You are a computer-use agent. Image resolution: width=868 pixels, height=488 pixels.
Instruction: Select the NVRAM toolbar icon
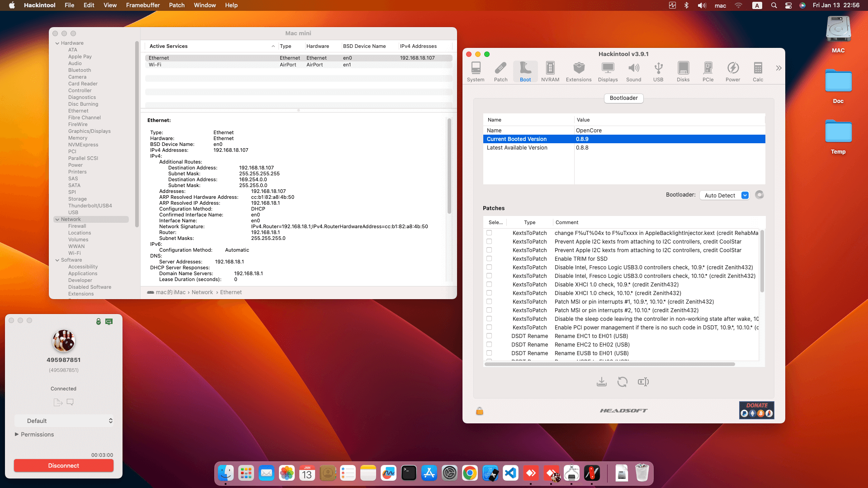coord(550,71)
